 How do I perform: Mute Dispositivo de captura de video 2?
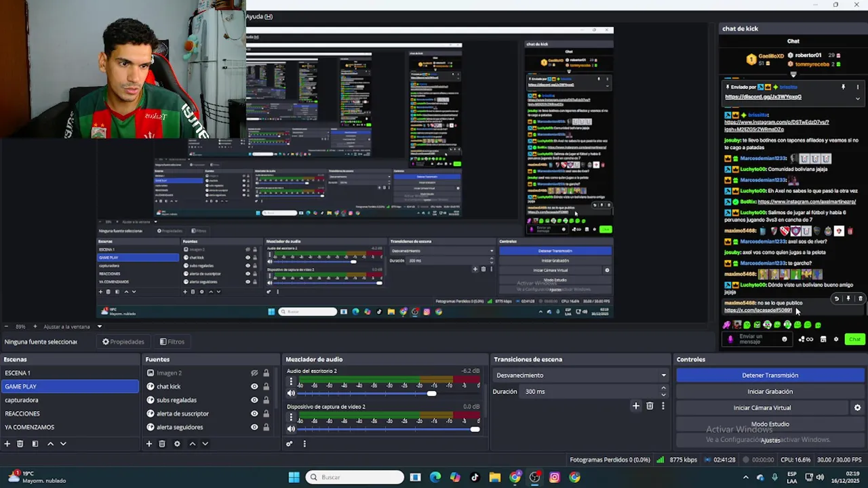coord(291,429)
